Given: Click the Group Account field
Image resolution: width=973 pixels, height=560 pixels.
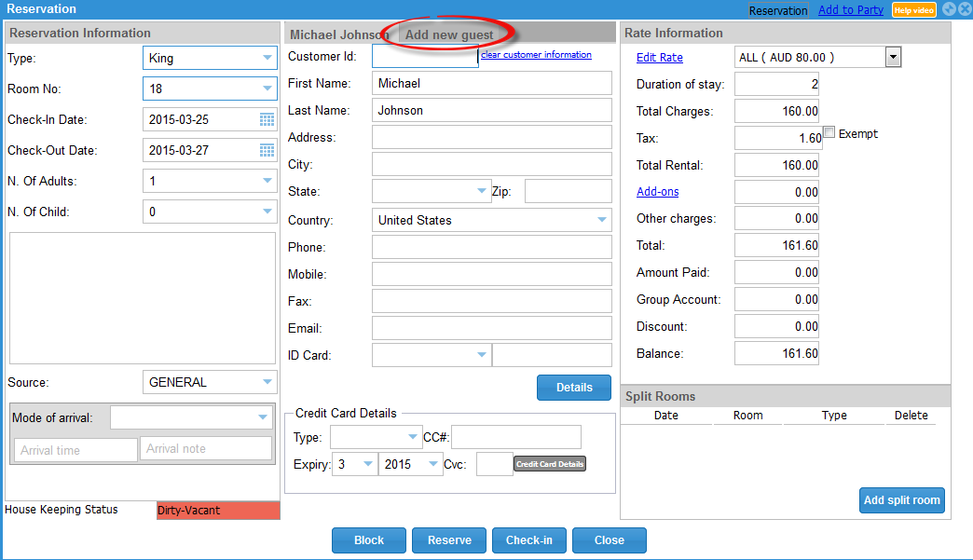Looking at the screenshot, I should (776, 299).
